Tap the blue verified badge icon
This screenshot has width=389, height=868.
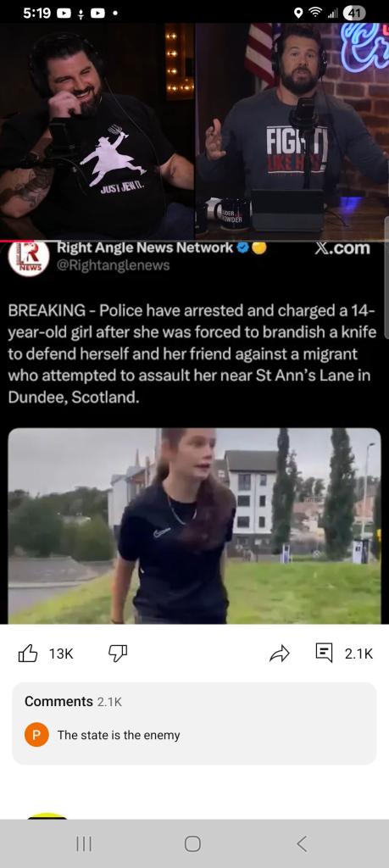pos(242,248)
